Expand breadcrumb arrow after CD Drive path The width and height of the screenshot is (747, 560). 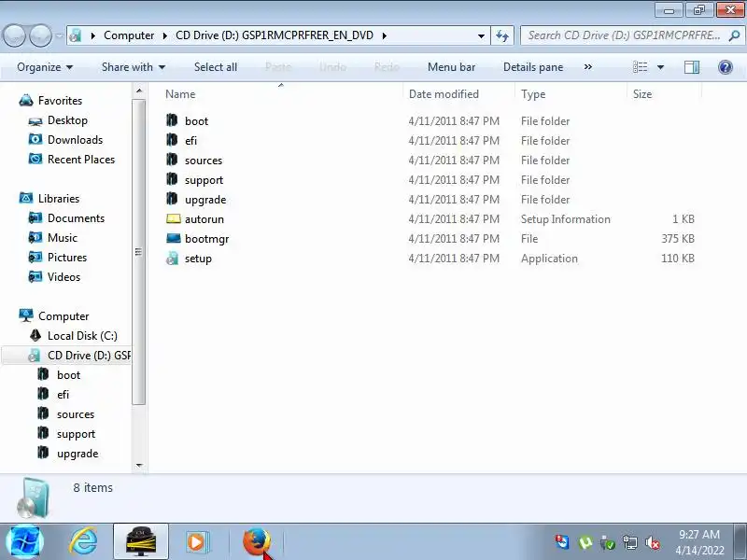coord(385,35)
